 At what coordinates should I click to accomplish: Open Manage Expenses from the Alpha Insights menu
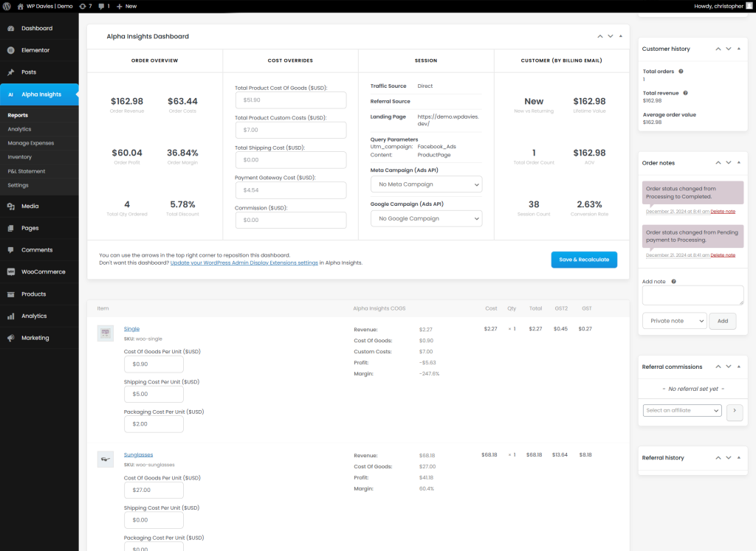coord(32,142)
